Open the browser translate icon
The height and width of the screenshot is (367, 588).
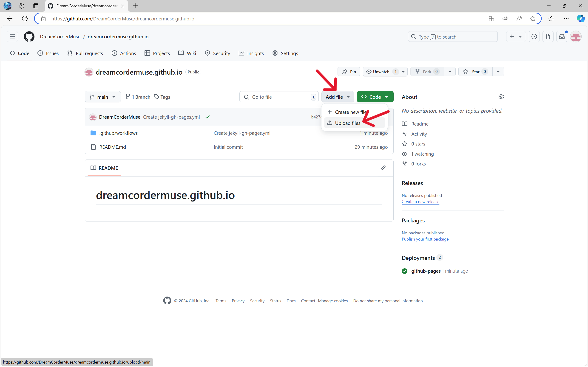[x=505, y=19]
